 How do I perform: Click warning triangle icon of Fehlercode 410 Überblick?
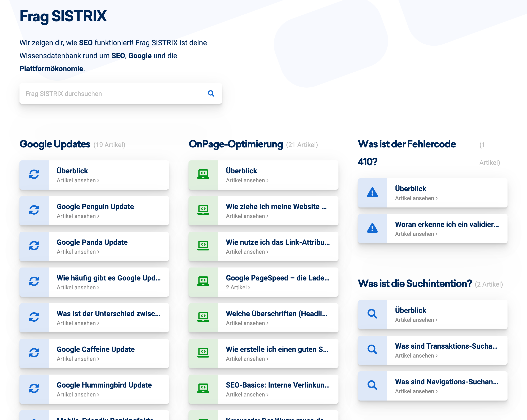[372, 192]
